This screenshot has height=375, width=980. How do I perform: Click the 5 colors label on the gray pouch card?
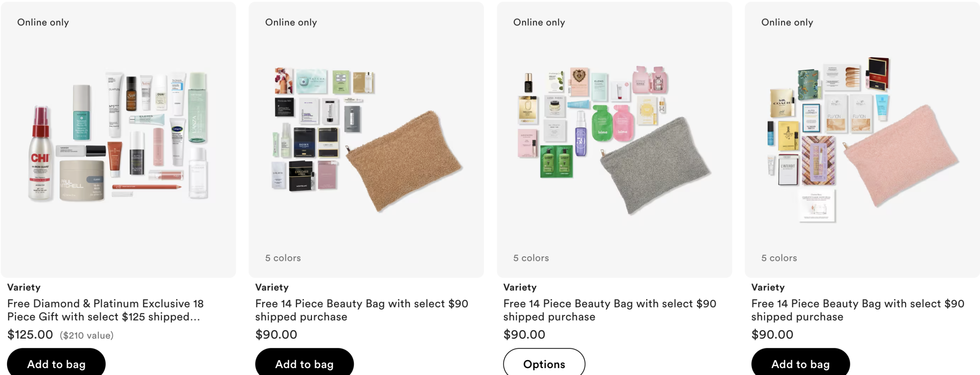531,258
